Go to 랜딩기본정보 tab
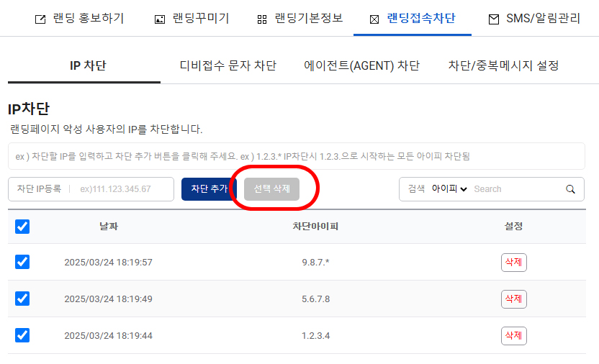599x364 pixels. 299,19
